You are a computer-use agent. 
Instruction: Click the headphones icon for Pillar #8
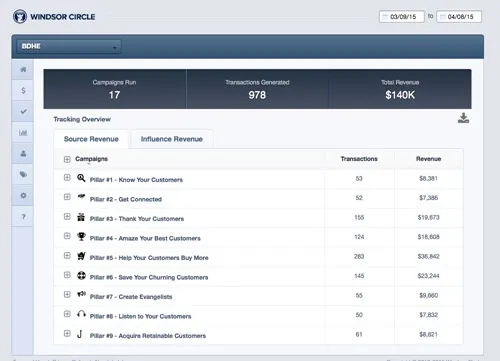click(x=81, y=314)
